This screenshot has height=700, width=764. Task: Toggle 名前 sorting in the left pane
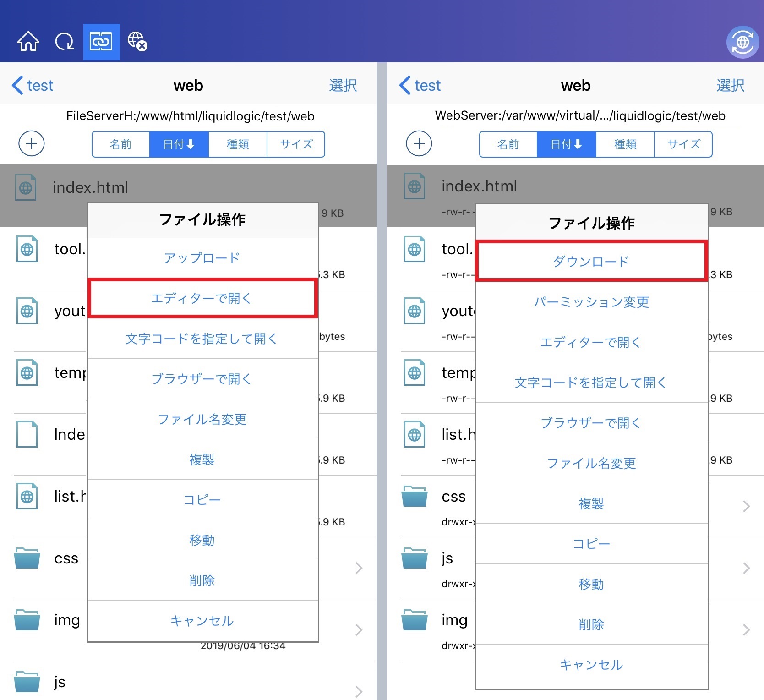pyautogui.click(x=120, y=144)
